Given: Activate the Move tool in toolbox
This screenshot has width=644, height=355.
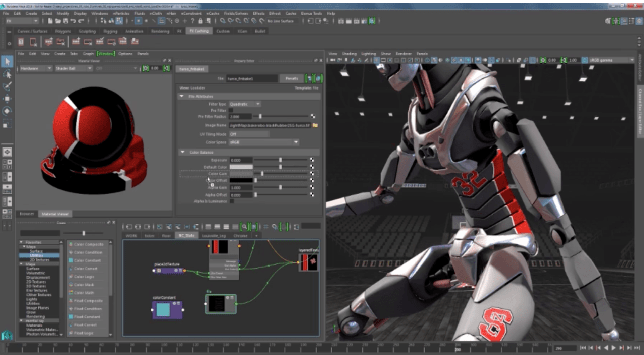Looking at the screenshot, I should click(7, 99).
